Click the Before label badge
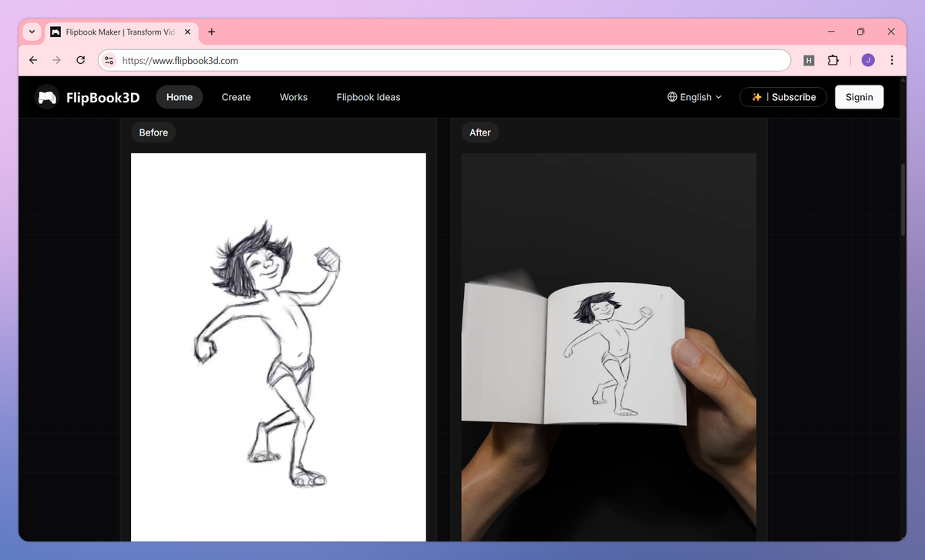Image resolution: width=925 pixels, height=560 pixels. point(153,132)
